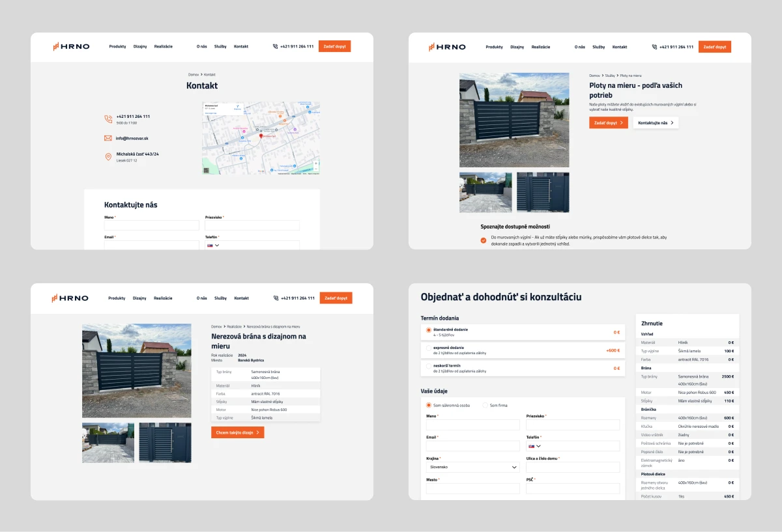Click header phone icon on Ploty na mieru page
The image size is (782, 532).
click(x=654, y=47)
